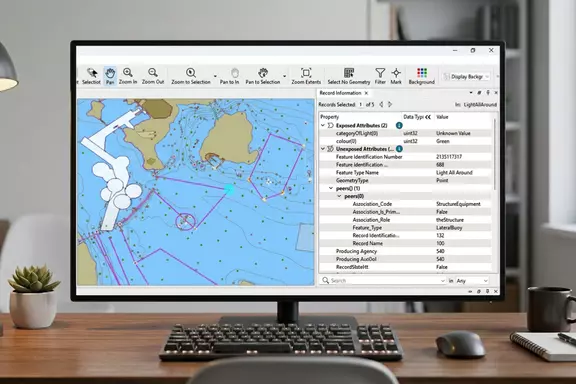This screenshot has height=384, width=576.
Task: Click the Unexposed Attributes info icon
Action: point(399,149)
